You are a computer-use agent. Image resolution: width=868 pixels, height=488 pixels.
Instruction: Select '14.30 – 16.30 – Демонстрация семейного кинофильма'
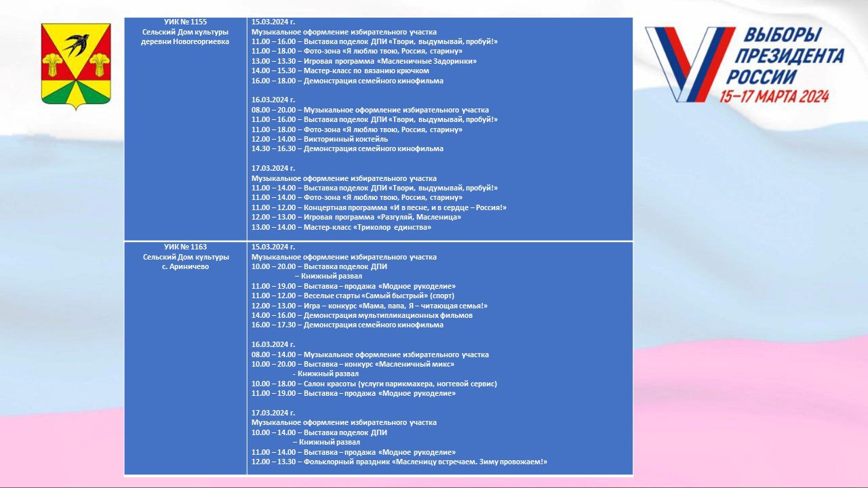[347, 148]
